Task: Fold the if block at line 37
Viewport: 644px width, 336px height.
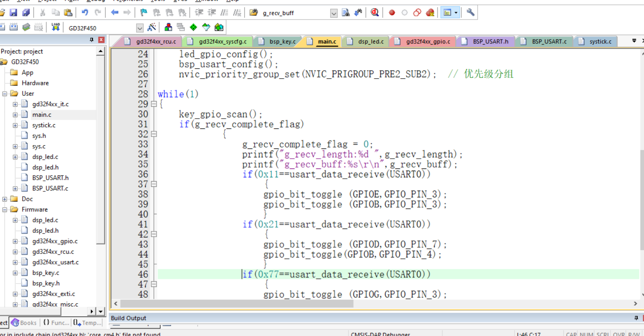Action: tap(154, 184)
